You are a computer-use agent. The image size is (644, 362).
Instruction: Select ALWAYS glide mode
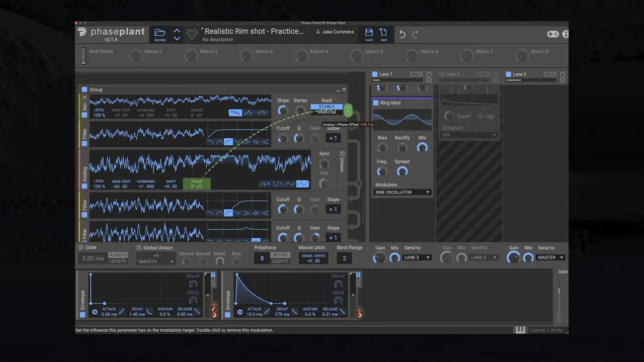coord(118,255)
